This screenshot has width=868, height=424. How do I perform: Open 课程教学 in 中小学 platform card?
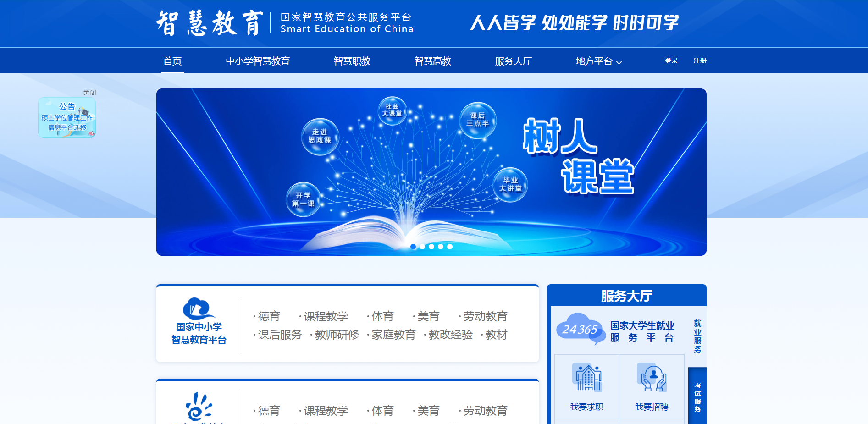[x=326, y=316]
